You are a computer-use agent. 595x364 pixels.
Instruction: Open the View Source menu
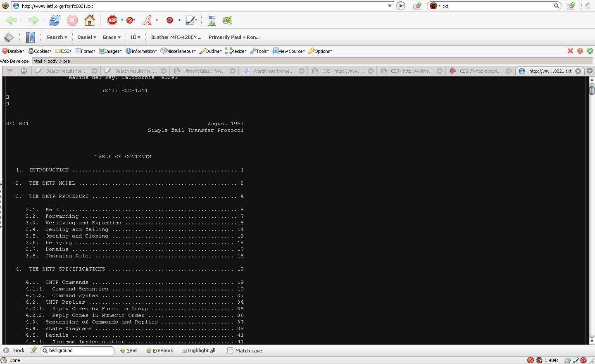pos(289,51)
